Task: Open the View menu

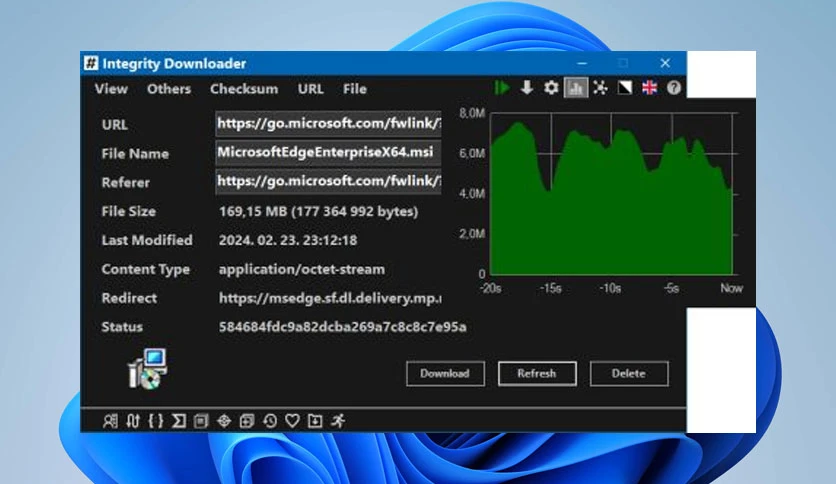Action: pyautogui.click(x=111, y=89)
